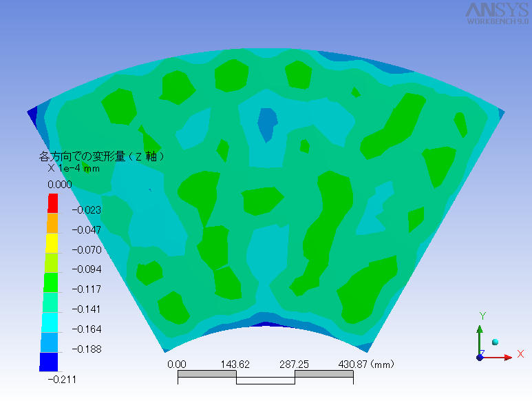532x401 pixels.
Task: Click the red legend color band
Action: [x=52, y=203]
